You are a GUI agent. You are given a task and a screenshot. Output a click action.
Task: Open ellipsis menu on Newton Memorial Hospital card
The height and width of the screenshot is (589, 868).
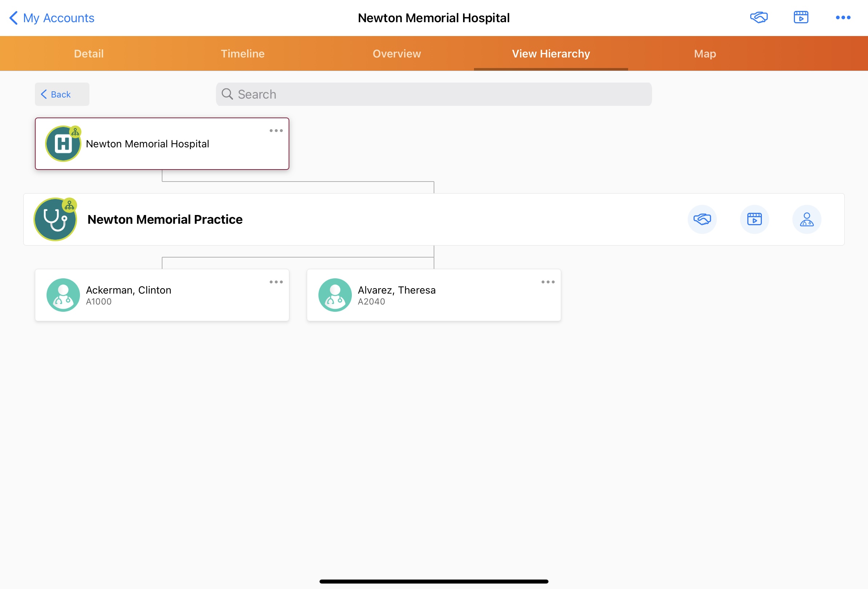(x=276, y=131)
